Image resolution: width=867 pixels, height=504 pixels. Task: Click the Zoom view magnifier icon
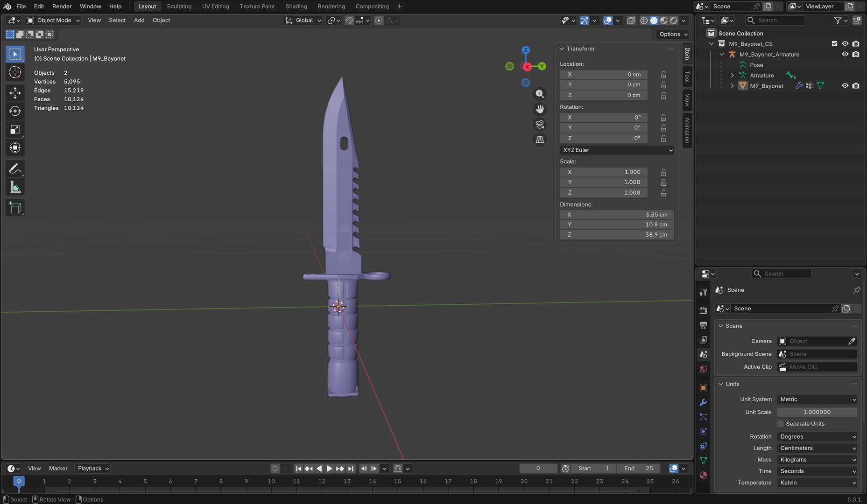[x=540, y=94]
